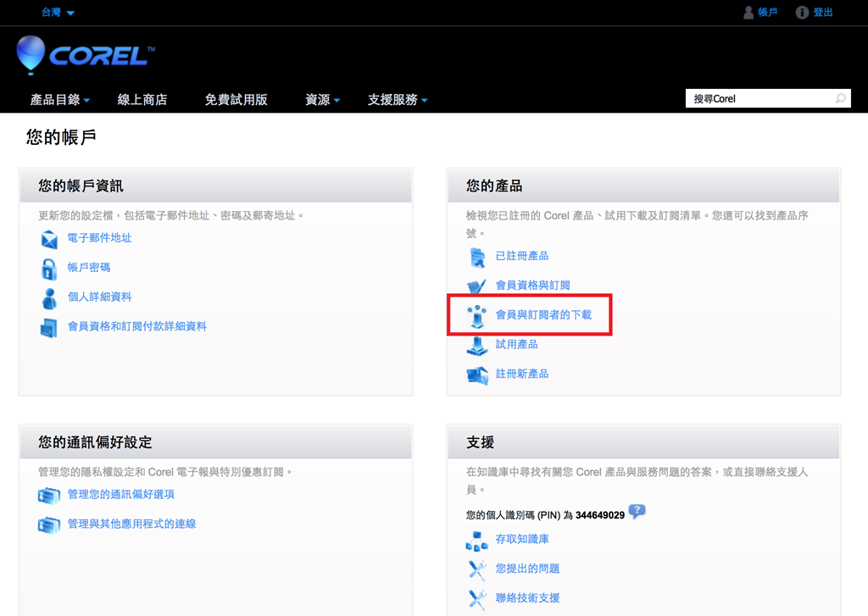Expand the 支援服務 menu
The width and height of the screenshot is (868, 616).
point(398,100)
